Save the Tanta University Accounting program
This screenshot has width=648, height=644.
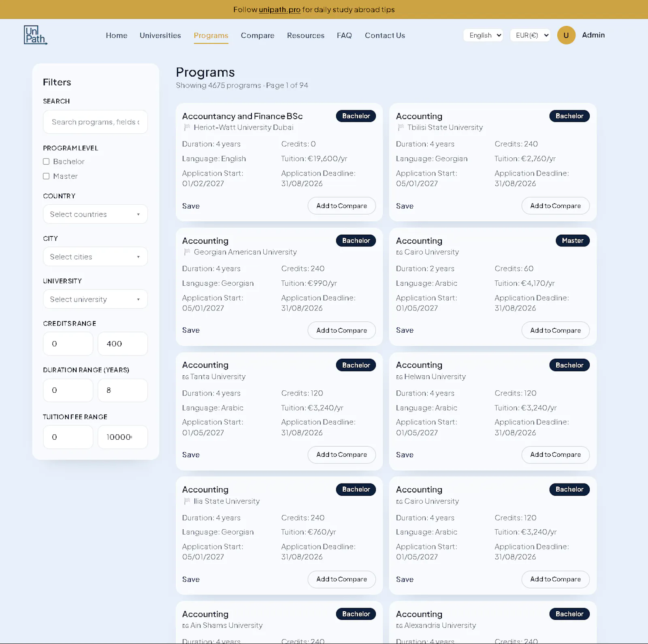coord(191,455)
